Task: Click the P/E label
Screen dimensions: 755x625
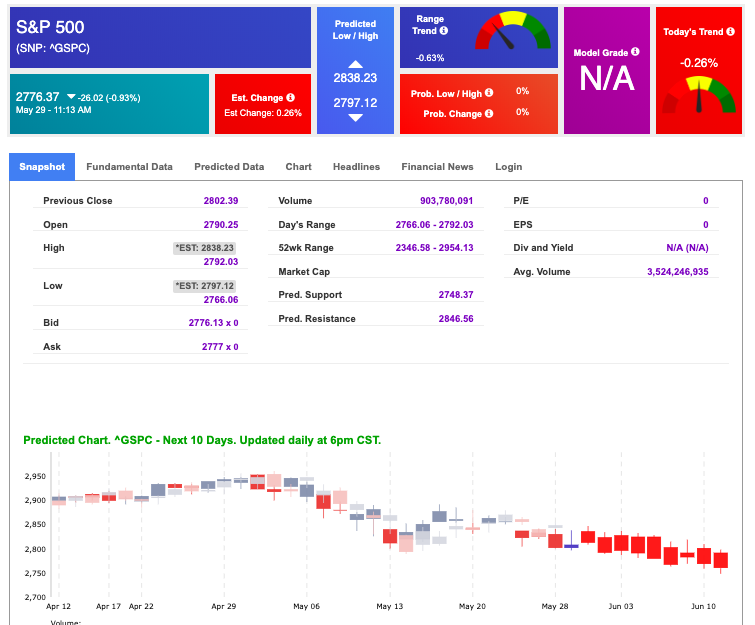Action: point(521,200)
